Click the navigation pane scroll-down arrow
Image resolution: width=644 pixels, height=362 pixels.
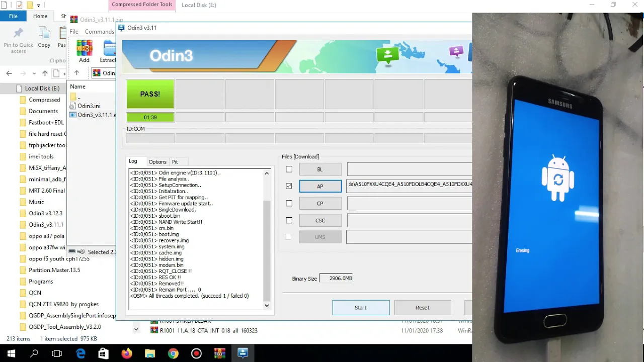(136, 329)
